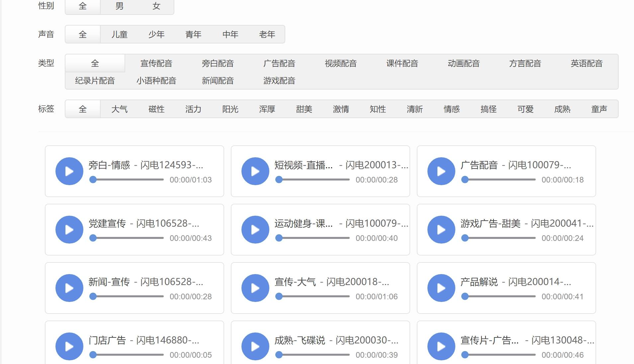Click progress slider of 党建宣传 sample
The width and height of the screenshot is (634, 364).
[x=127, y=238]
